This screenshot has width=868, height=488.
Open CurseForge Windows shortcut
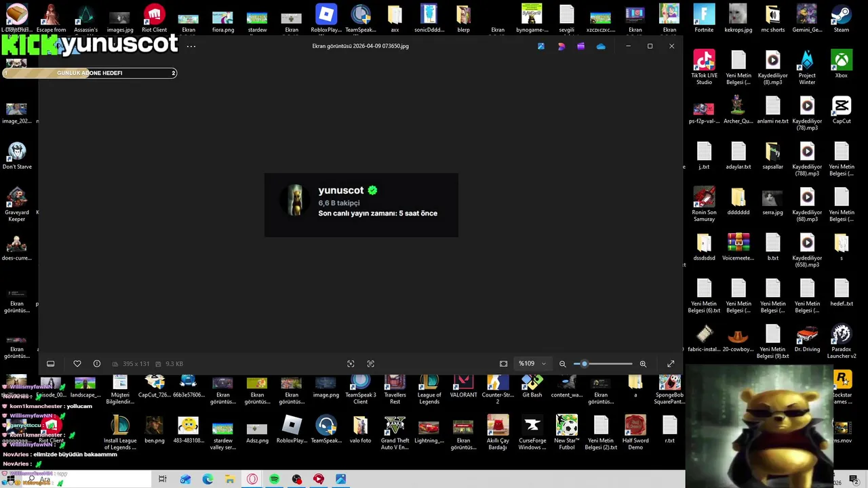tap(532, 432)
